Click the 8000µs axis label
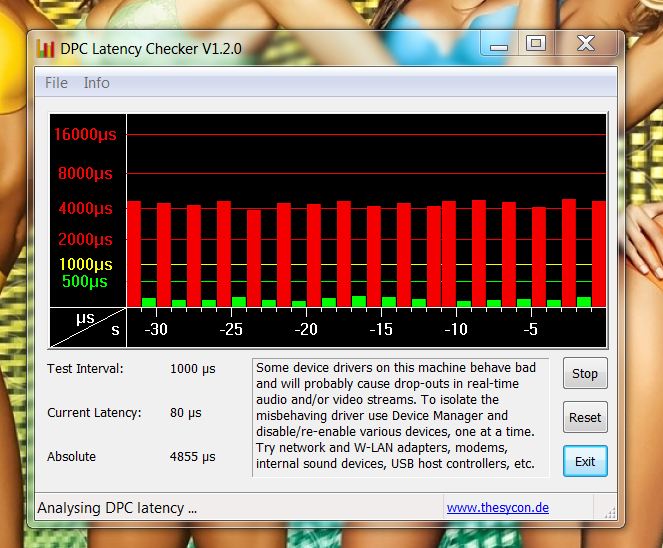The width and height of the screenshot is (663, 548). [85, 173]
